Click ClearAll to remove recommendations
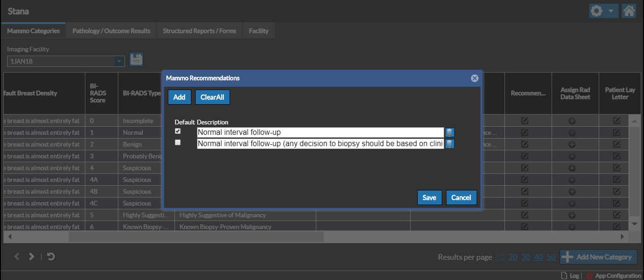 (x=212, y=97)
